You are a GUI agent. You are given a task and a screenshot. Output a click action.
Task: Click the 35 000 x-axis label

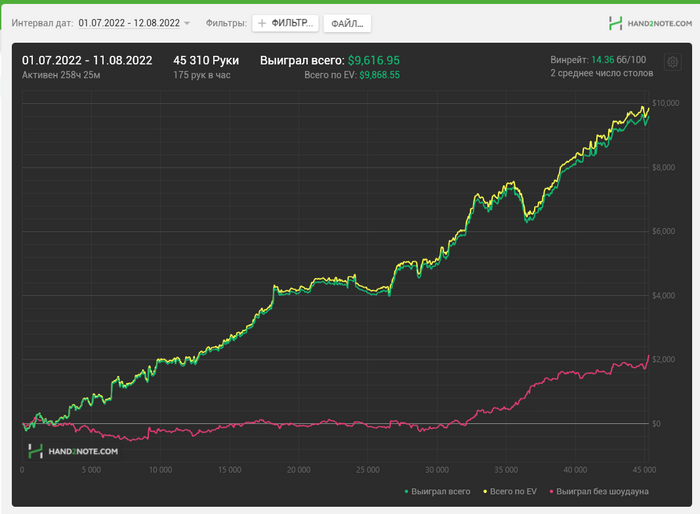(x=506, y=470)
